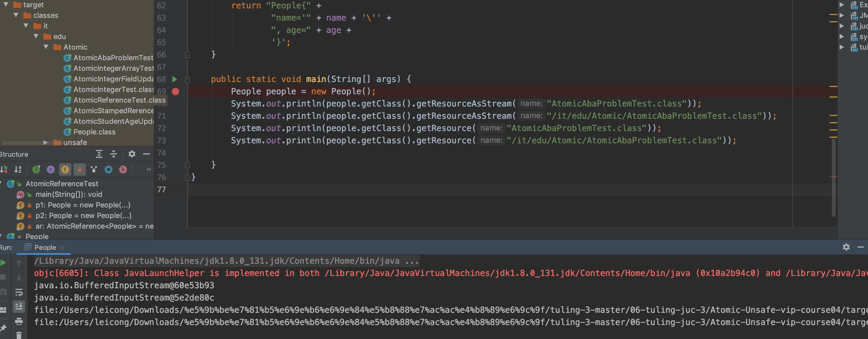Collapse the classes folder

pyautogui.click(x=16, y=15)
